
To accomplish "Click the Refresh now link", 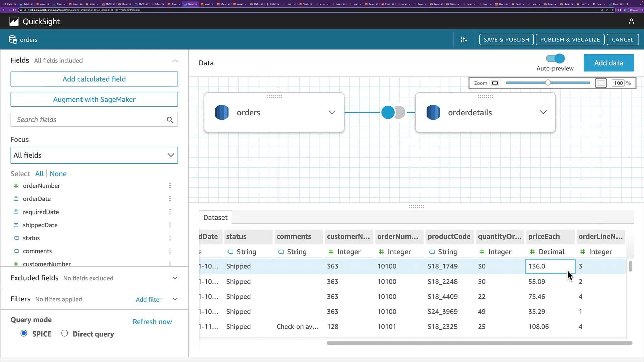I will pos(152,322).
